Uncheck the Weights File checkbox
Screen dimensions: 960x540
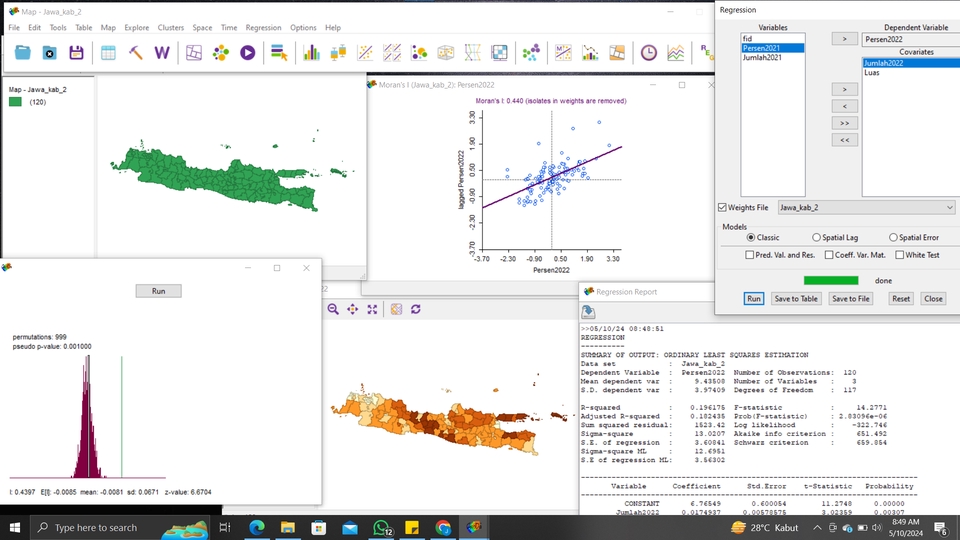click(722, 208)
